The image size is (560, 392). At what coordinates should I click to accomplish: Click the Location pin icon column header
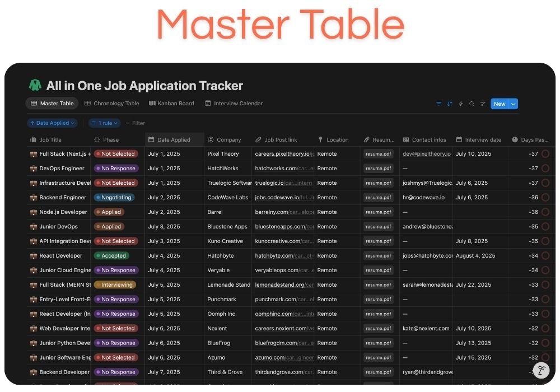[319, 139]
